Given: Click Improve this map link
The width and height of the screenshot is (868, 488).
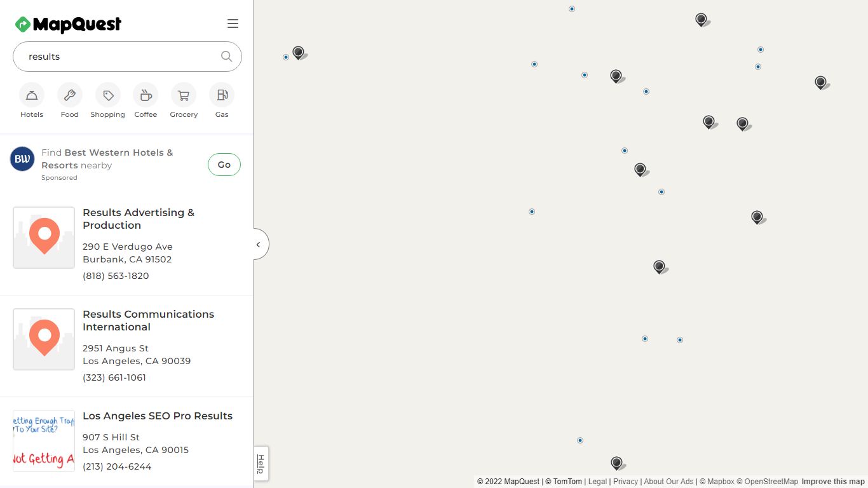Looking at the screenshot, I should pyautogui.click(x=833, y=482).
